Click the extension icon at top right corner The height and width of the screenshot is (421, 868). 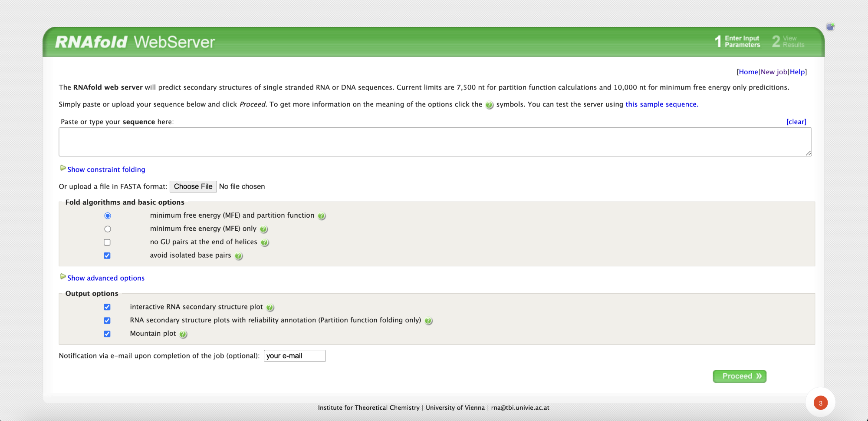(830, 27)
